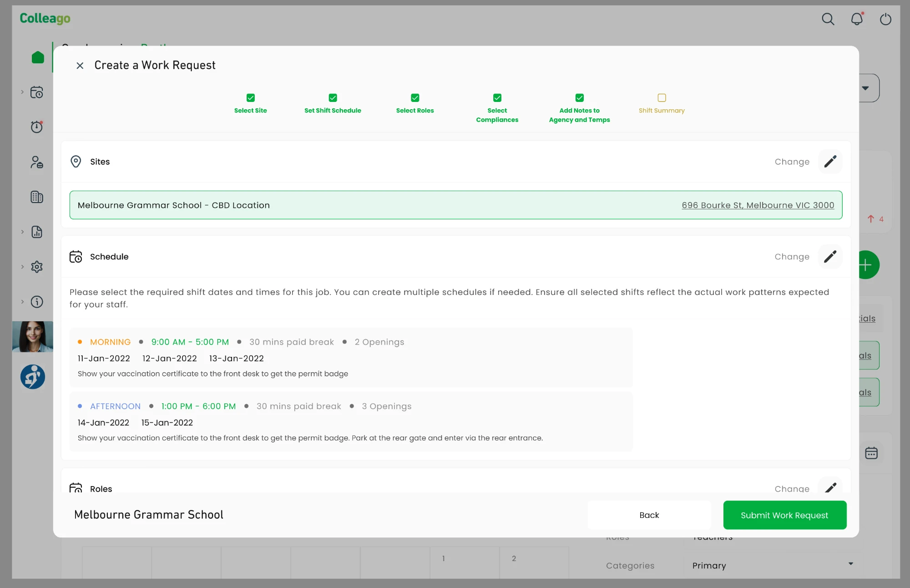Click the Shift Summary step checkbox
Image resolution: width=910 pixels, height=588 pixels.
click(662, 98)
